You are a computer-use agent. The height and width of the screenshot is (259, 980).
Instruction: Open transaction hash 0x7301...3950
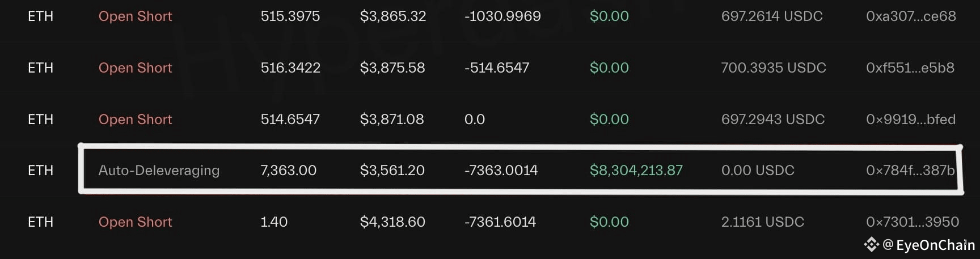point(912,222)
